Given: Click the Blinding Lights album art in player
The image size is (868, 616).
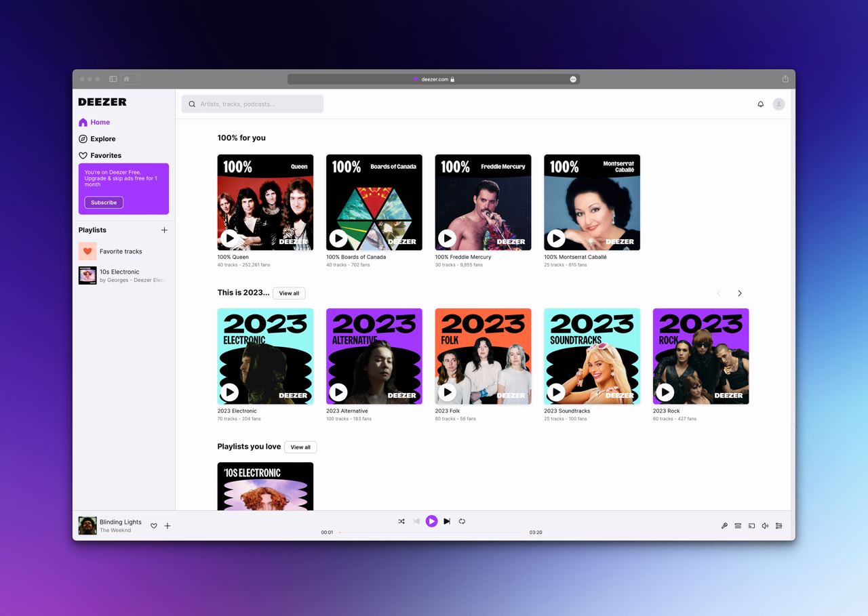Looking at the screenshot, I should pyautogui.click(x=87, y=526).
